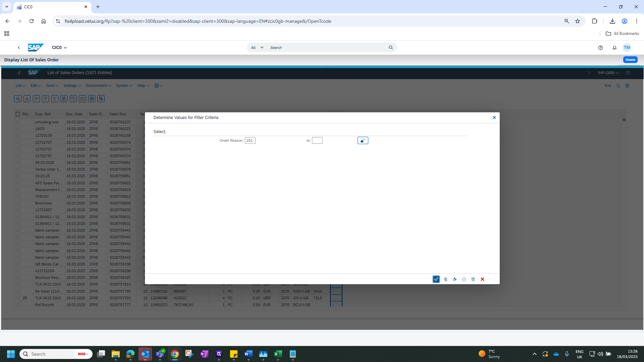Click the Order Reason input field

tap(250, 140)
